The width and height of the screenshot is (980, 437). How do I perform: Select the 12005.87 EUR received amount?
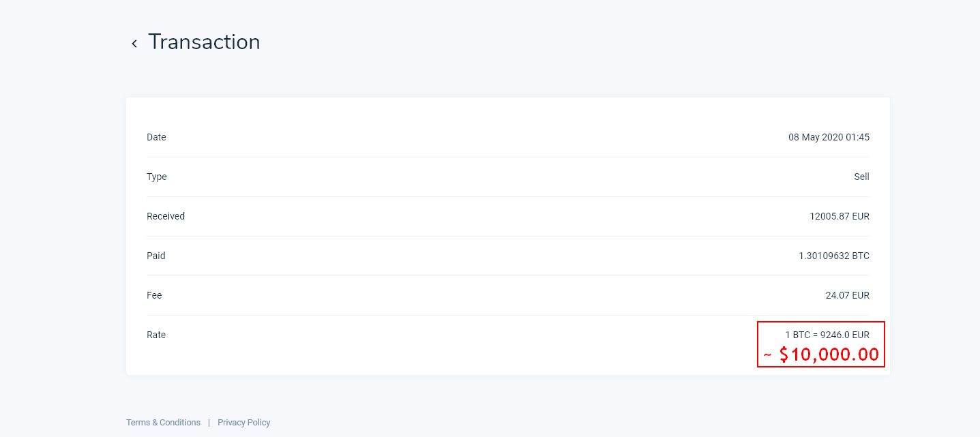pos(839,216)
